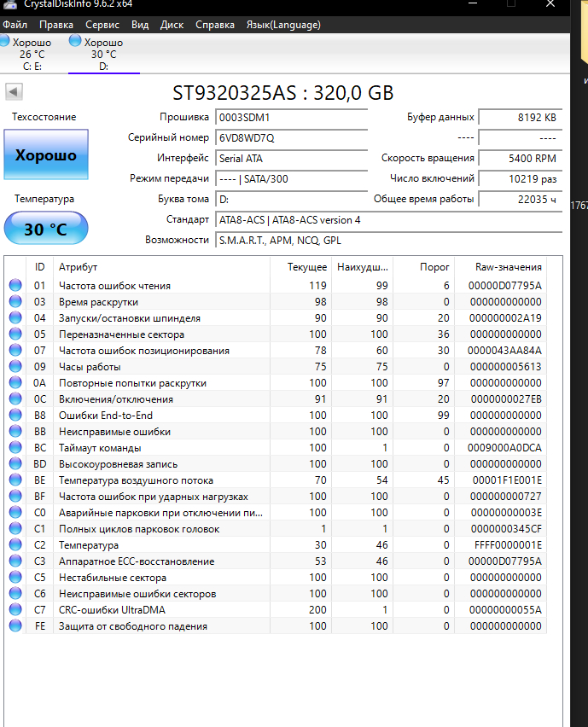Click the Порог column header
Viewport: 588px width, 727px height.
pyautogui.click(x=423, y=266)
